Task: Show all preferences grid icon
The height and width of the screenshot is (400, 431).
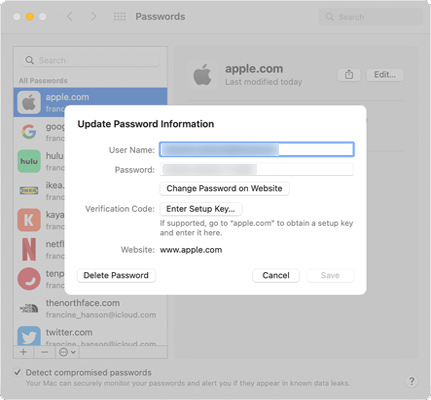Action: (x=120, y=16)
